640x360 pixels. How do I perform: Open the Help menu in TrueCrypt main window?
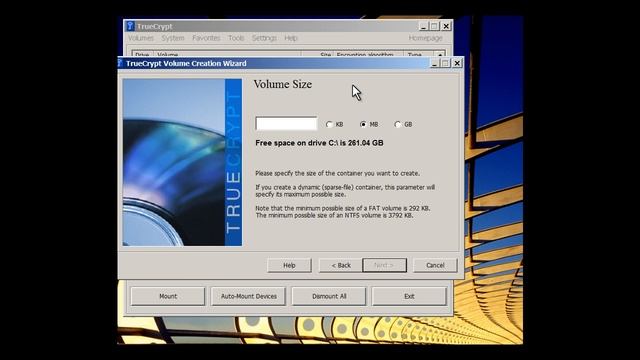[291, 38]
